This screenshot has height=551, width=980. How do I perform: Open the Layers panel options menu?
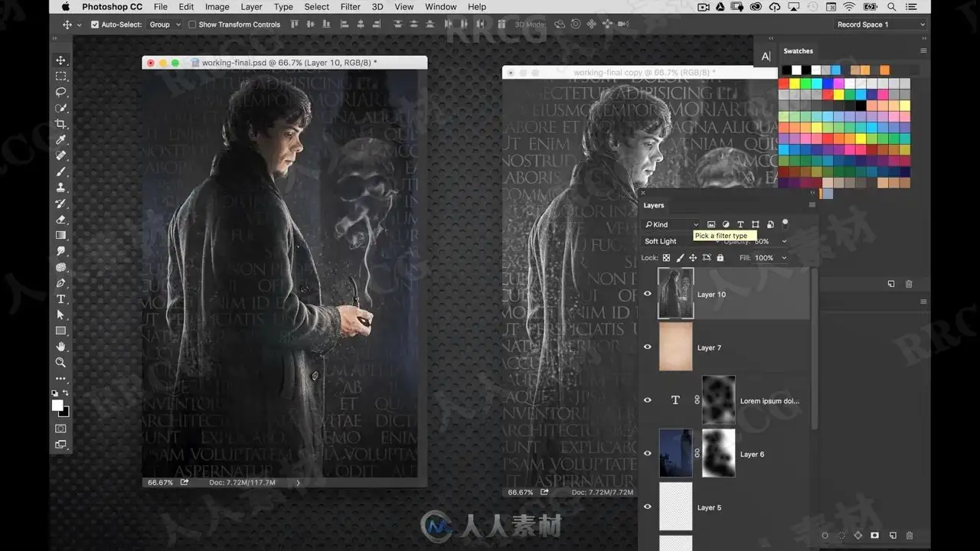click(x=812, y=205)
